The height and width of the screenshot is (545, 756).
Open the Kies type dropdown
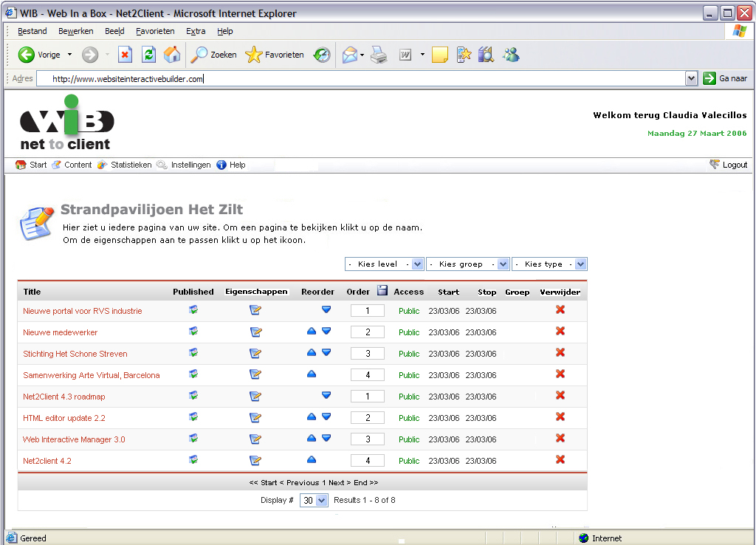(x=549, y=264)
